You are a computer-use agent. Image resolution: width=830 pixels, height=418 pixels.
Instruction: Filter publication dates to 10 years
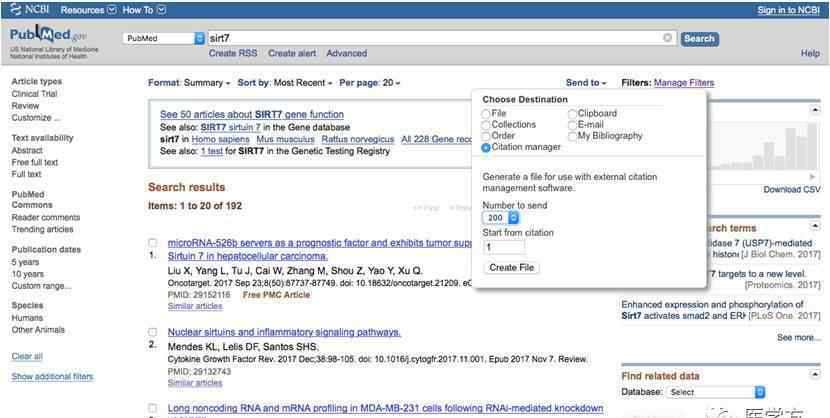[28, 274]
